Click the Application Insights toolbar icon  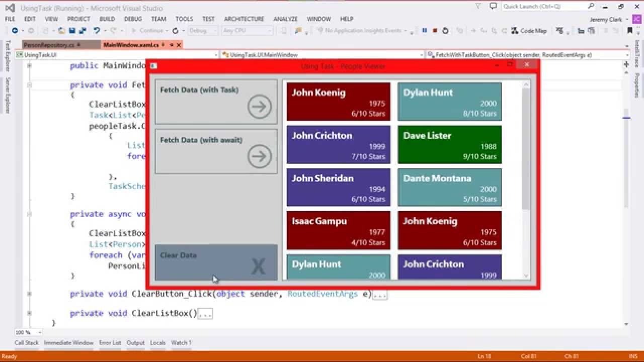[x=319, y=31]
